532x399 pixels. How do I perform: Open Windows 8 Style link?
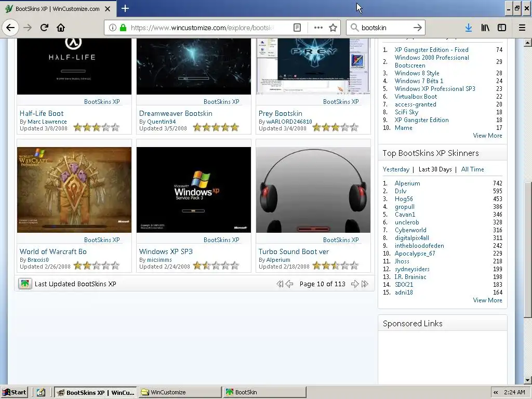coord(417,73)
